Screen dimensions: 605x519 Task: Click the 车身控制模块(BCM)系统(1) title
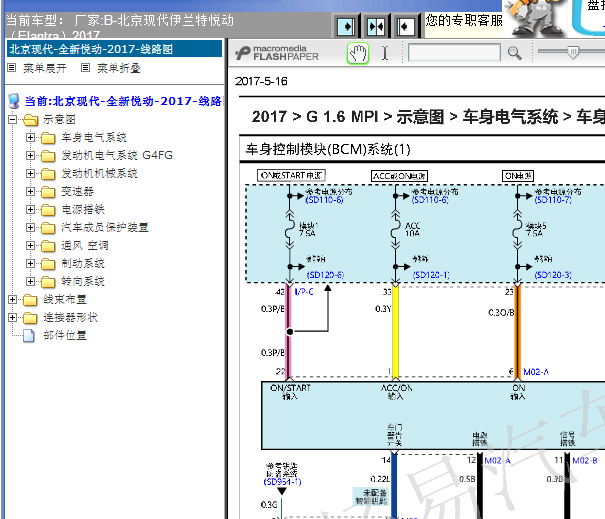click(328, 149)
